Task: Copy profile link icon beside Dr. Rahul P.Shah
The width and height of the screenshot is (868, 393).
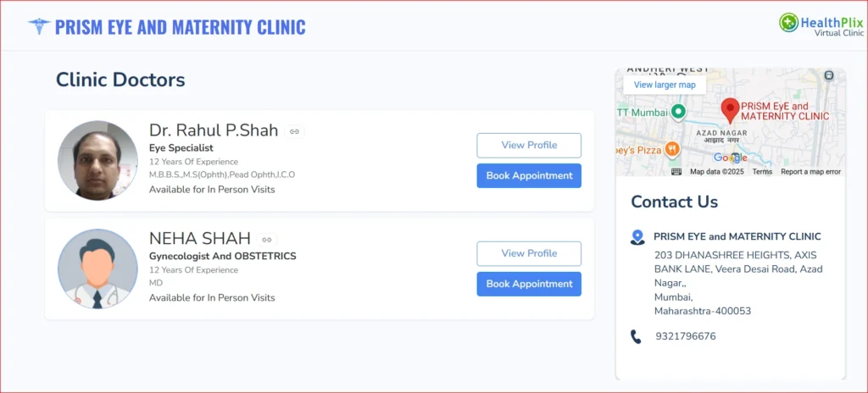Action: click(294, 131)
